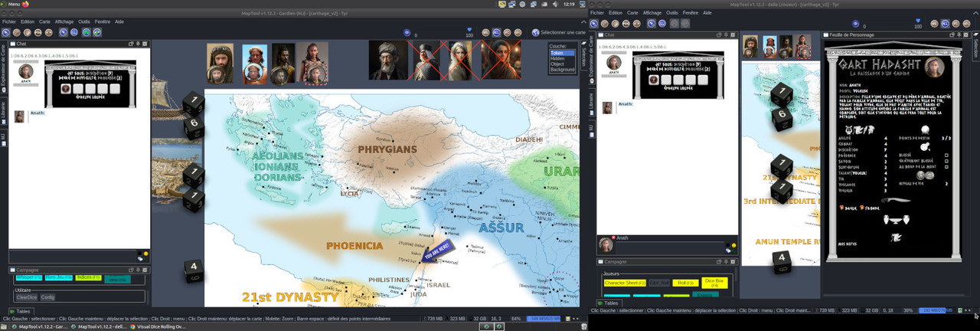Select old turbaned man portrait thumbnail
This screenshot has width=980, height=331.
pos(388,60)
